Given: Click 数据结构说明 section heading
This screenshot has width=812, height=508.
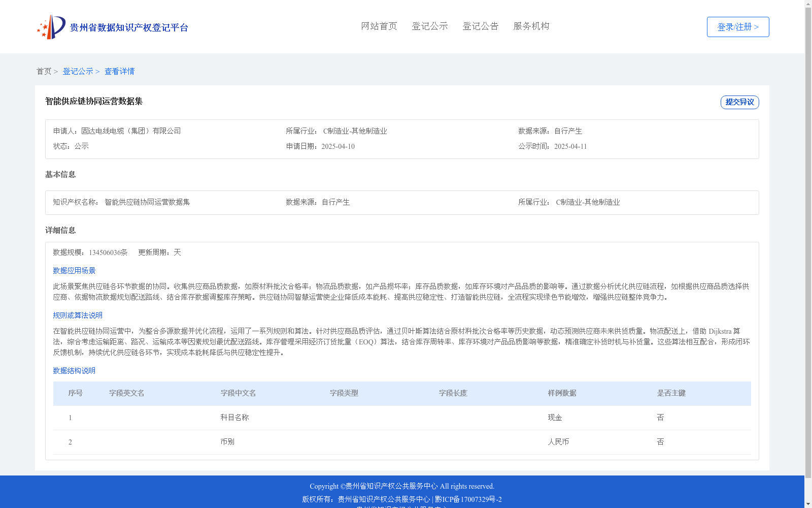Looking at the screenshot, I should click(x=74, y=371).
